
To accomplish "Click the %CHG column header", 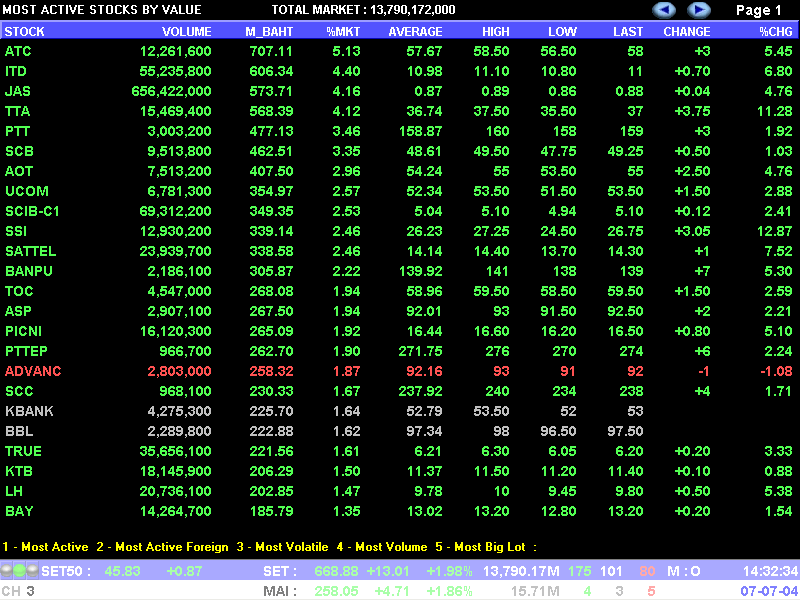I will tap(776, 32).
